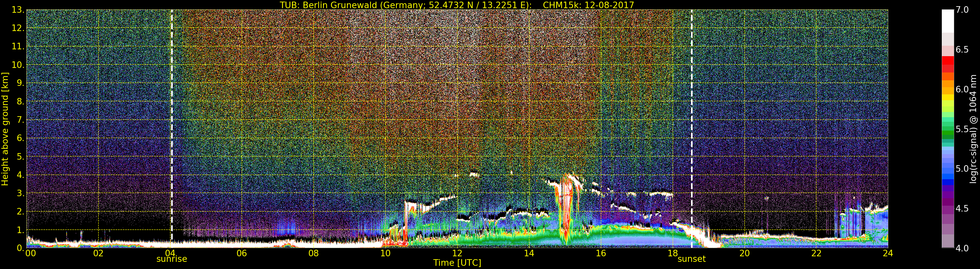Click the 6.0 colorbar tick label
Viewport: 980px width, 269px height.
962,89
